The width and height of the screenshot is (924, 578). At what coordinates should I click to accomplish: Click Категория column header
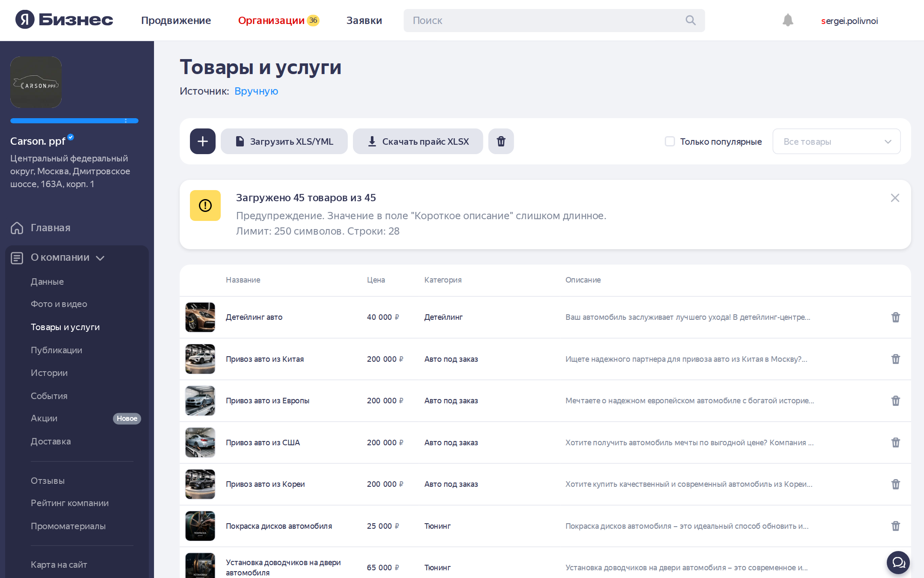pyautogui.click(x=443, y=280)
